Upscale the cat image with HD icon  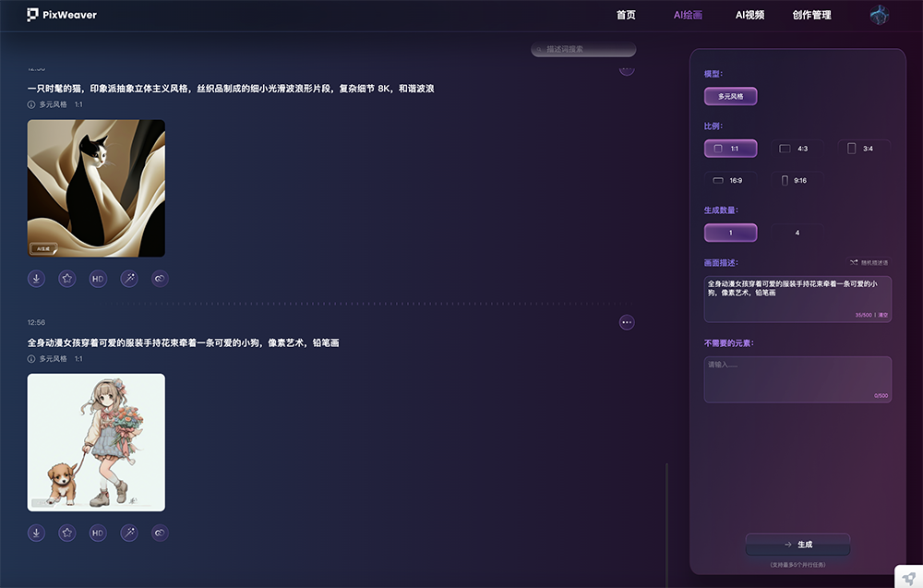click(x=98, y=278)
